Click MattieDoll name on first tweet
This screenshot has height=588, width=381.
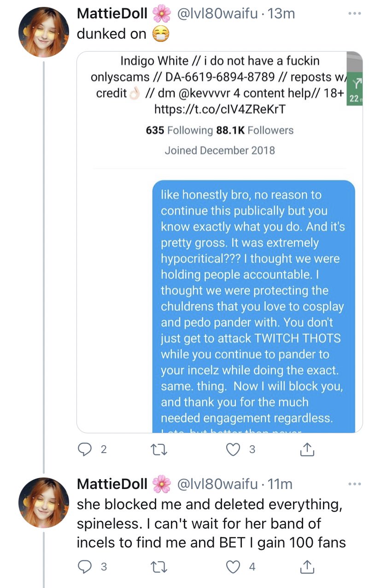112,14
